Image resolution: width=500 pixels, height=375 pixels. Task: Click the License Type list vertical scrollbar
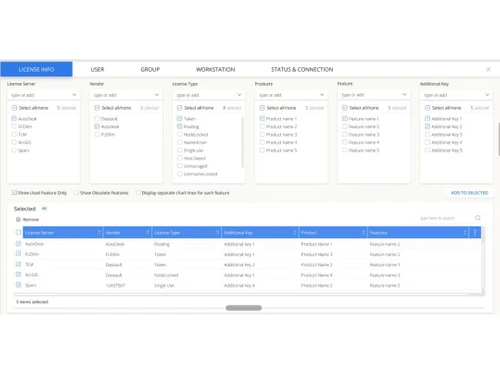coord(242,142)
